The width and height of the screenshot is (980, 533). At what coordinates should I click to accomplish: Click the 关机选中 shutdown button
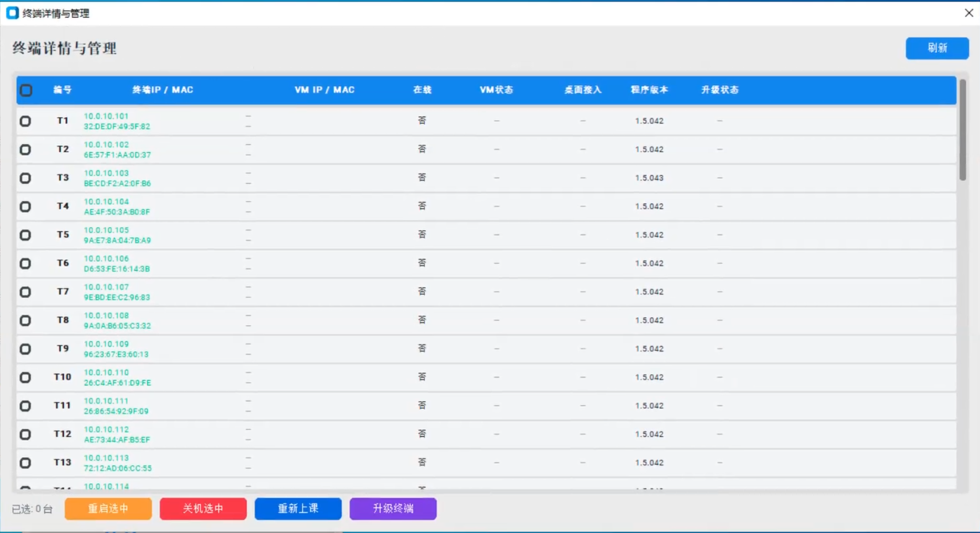pos(203,508)
